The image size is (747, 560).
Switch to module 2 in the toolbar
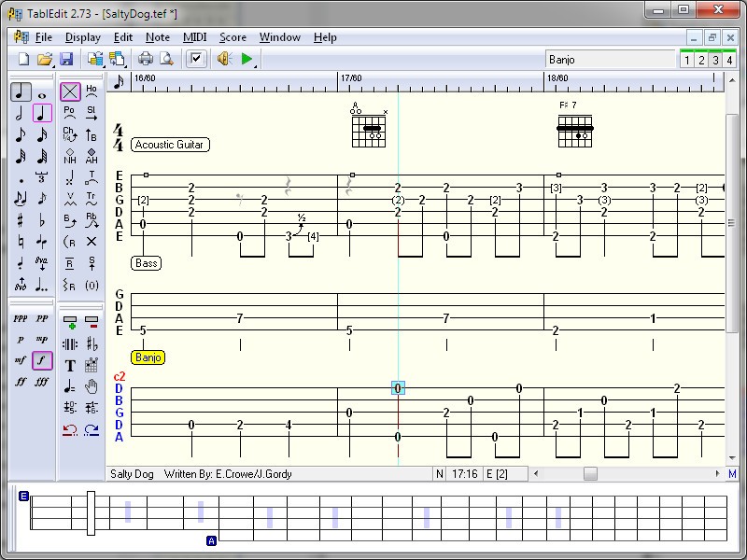tap(701, 60)
